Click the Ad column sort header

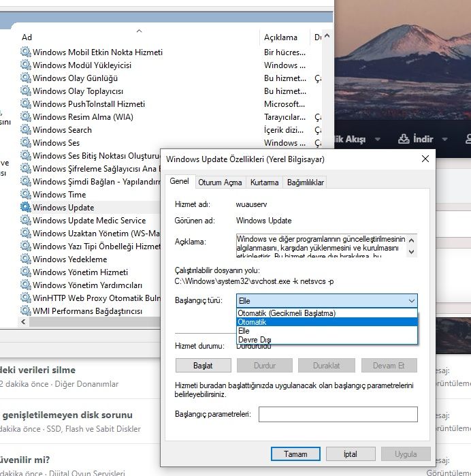point(139,37)
